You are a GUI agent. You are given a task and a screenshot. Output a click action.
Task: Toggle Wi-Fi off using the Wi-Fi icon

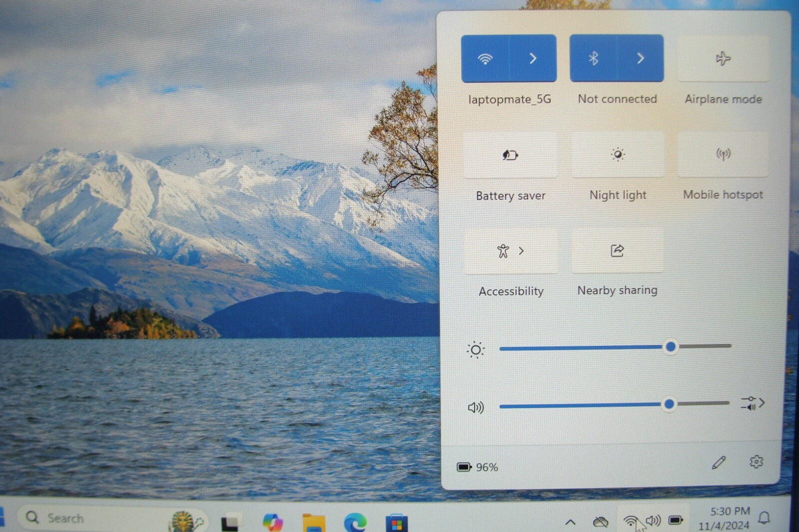pos(484,59)
